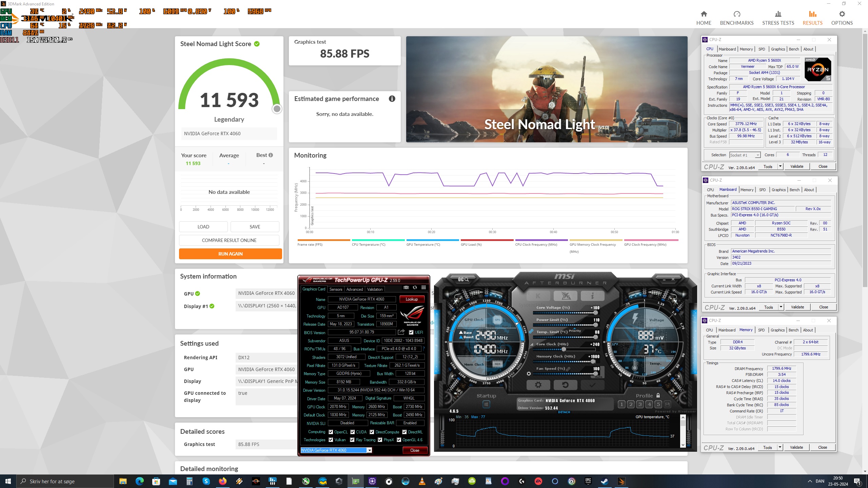
Task: Open Validation tab in GPU-Z
Action: coord(375,289)
